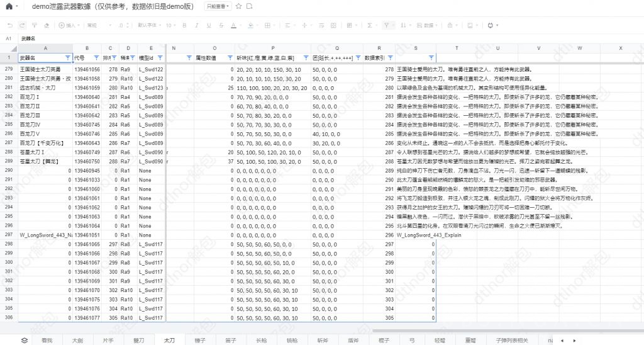Open filter dropdown for 模型id column
The width and height of the screenshot is (644, 345).
pos(160,58)
